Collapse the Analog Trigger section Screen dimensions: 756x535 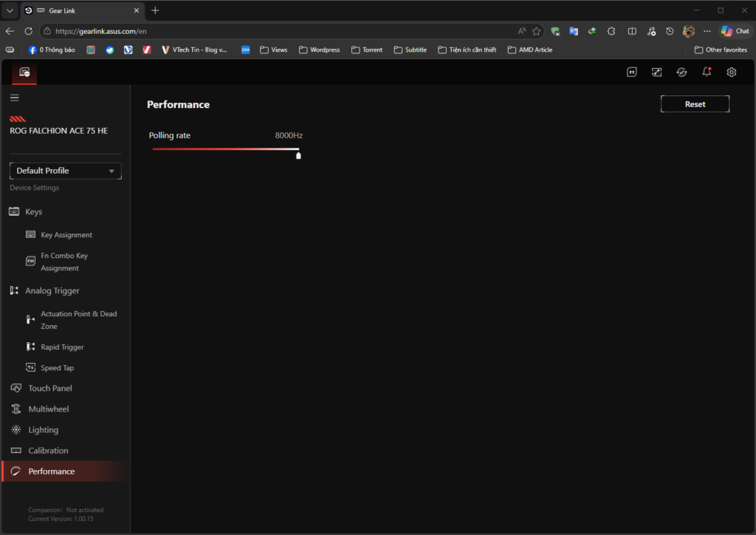[52, 290]
